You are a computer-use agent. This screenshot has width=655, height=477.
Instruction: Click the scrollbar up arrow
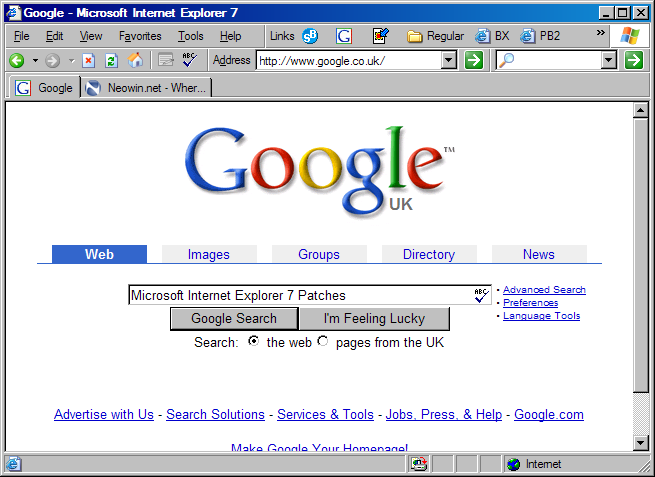pos(640,111)
